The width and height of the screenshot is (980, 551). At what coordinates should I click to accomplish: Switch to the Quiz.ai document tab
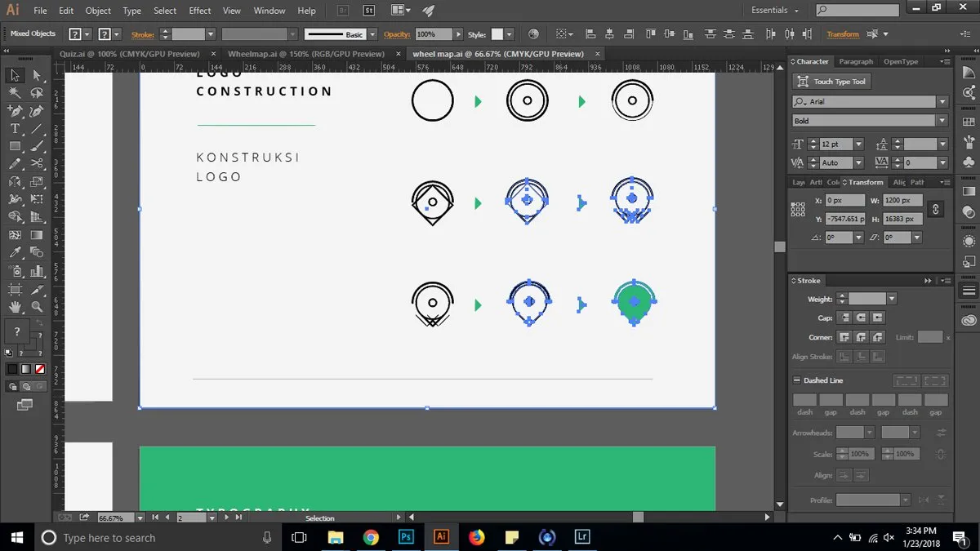pos(130,54)
